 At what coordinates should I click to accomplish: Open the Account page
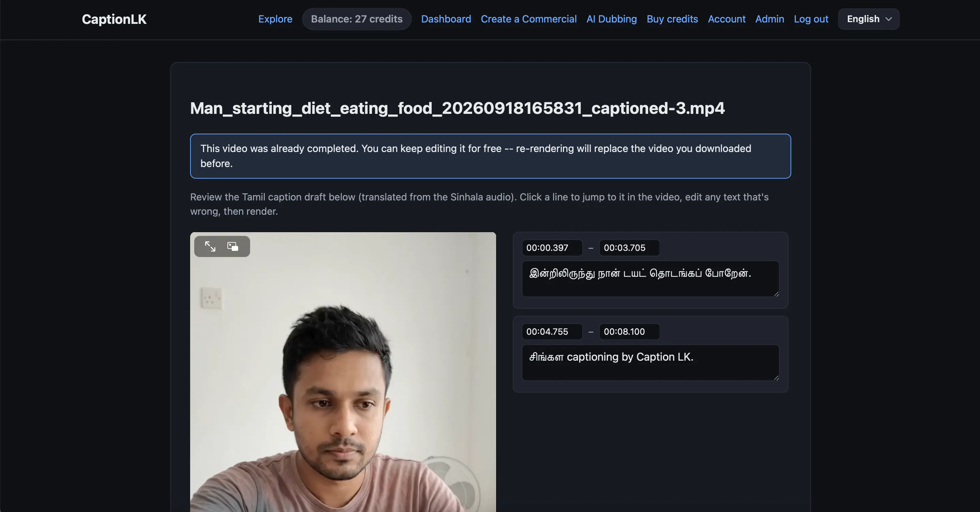pos(726,19)
